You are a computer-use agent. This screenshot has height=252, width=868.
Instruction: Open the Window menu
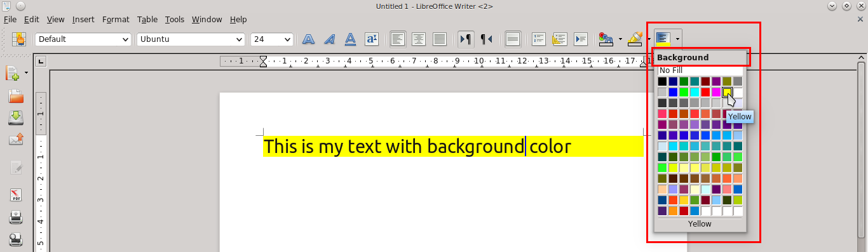(207, 20)
